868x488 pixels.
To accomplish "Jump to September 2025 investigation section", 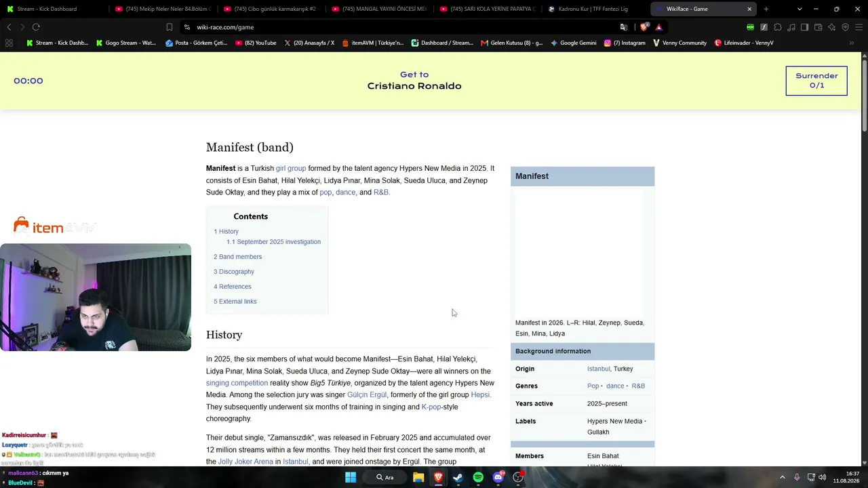I will (274, 242).
